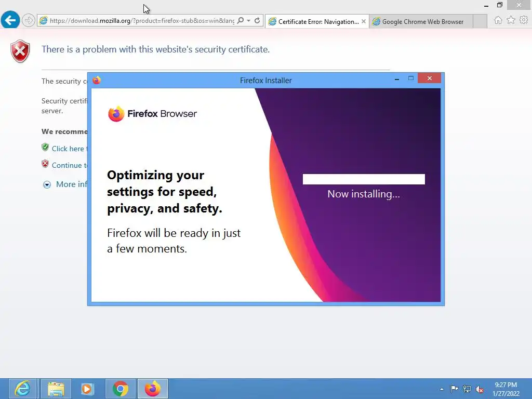Close the Certificate Error tab
The width and height of the screenshot is (532, 399).
coord(363,21)
